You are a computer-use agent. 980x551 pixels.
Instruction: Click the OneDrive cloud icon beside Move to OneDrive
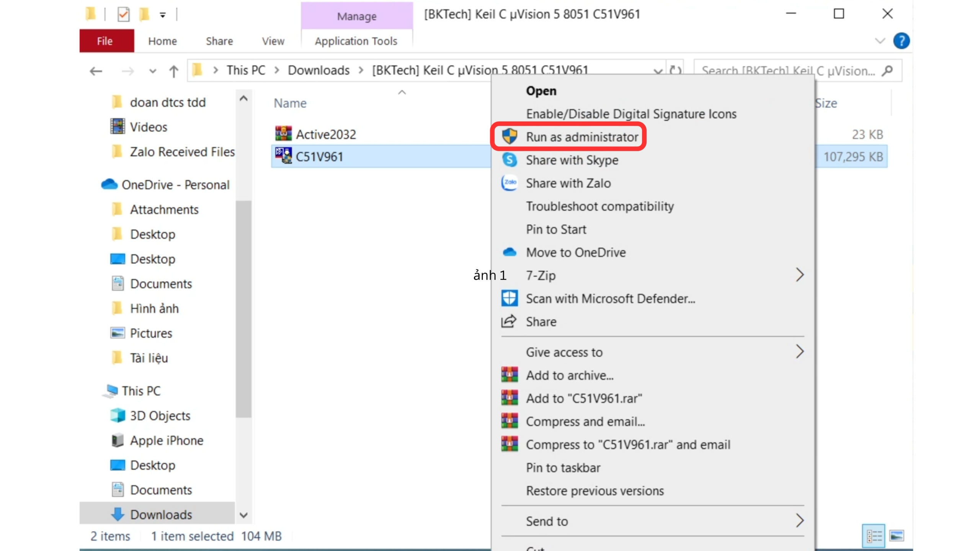pos(510,252)
